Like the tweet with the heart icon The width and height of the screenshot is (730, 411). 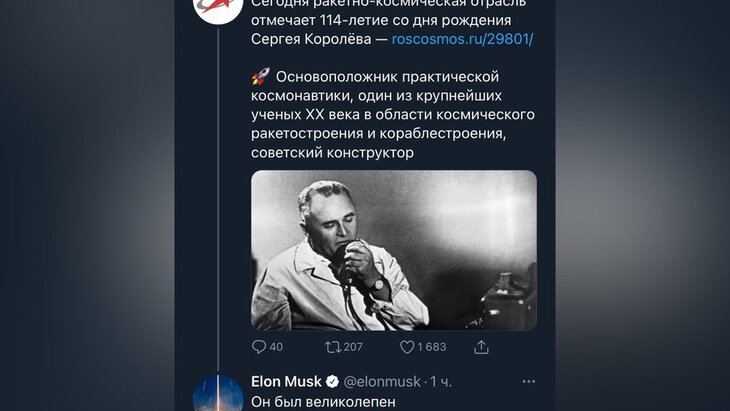pyautogui.click(x=407, y=347)
